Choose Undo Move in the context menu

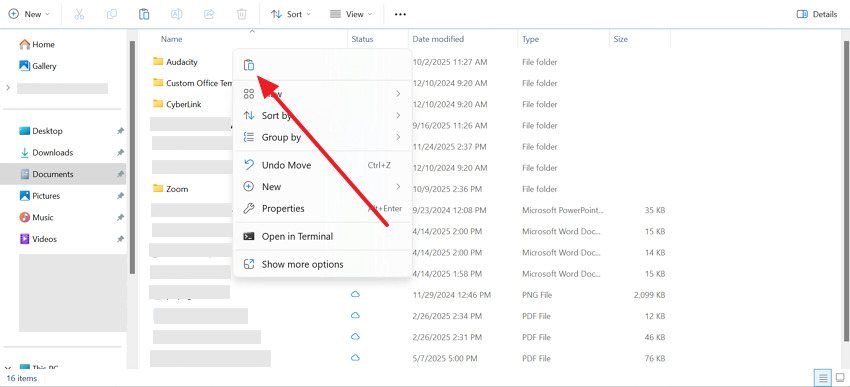click(x=323, y=165)
